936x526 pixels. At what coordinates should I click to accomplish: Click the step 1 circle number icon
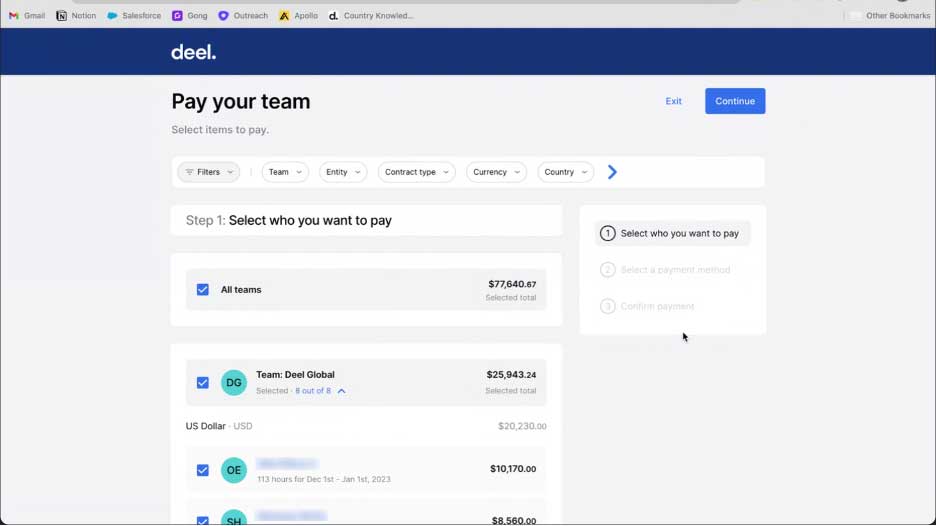point(607,233)
